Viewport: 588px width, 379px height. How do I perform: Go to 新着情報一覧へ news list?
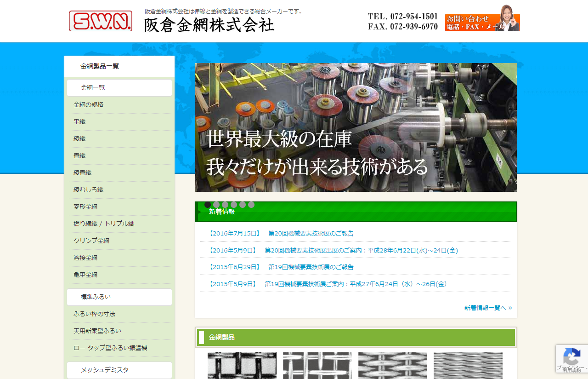point(488,308)
